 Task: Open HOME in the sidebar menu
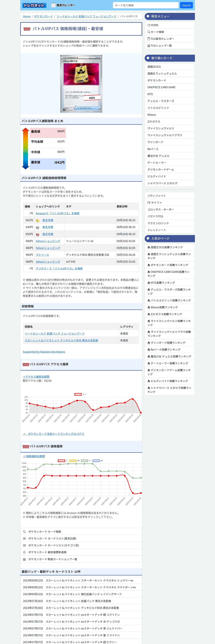pos(170,25)
